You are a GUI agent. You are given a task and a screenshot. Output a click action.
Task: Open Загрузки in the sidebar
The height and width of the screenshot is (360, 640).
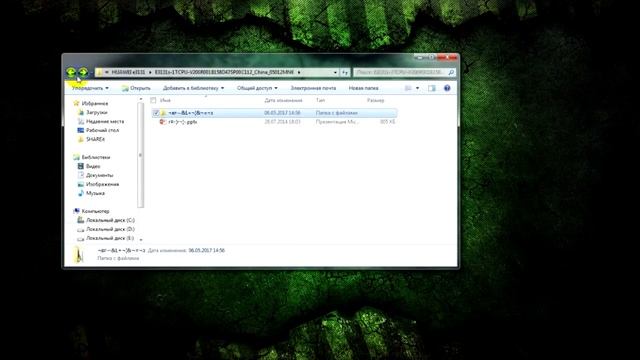(97, 112)
